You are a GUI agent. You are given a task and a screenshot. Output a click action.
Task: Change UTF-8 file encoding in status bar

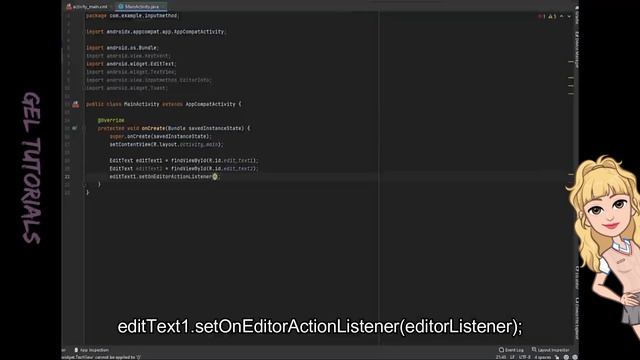[x=524, y=357]
